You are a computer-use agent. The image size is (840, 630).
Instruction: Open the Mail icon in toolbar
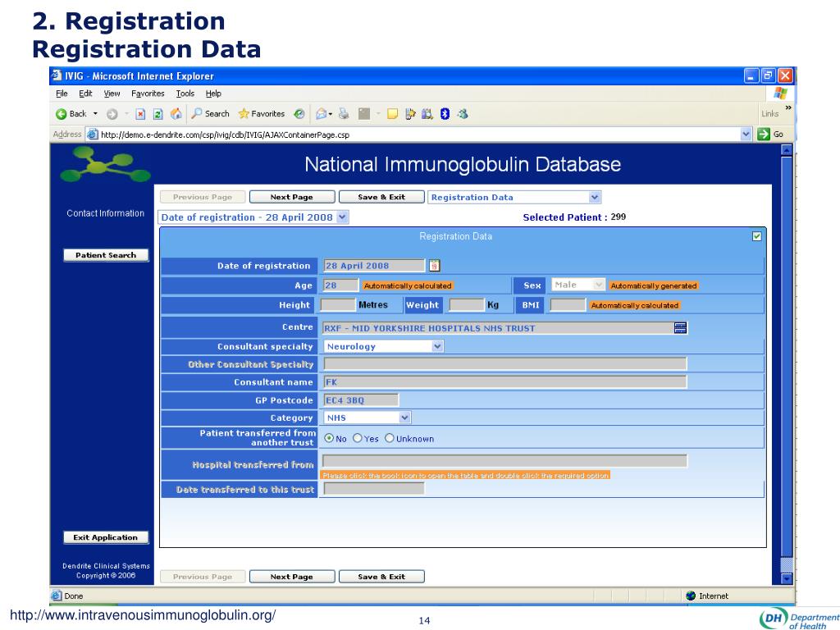[321, 113]
